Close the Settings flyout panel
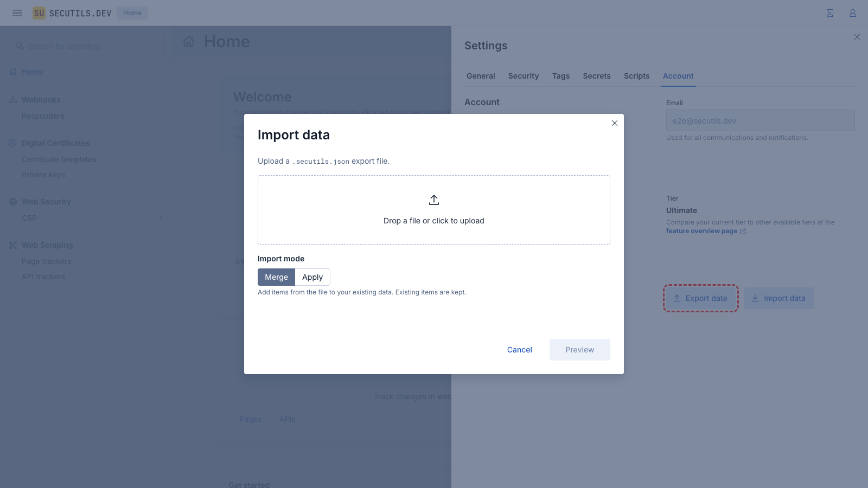This screenshot has height=488, width=868. click(x=857, y=37)
